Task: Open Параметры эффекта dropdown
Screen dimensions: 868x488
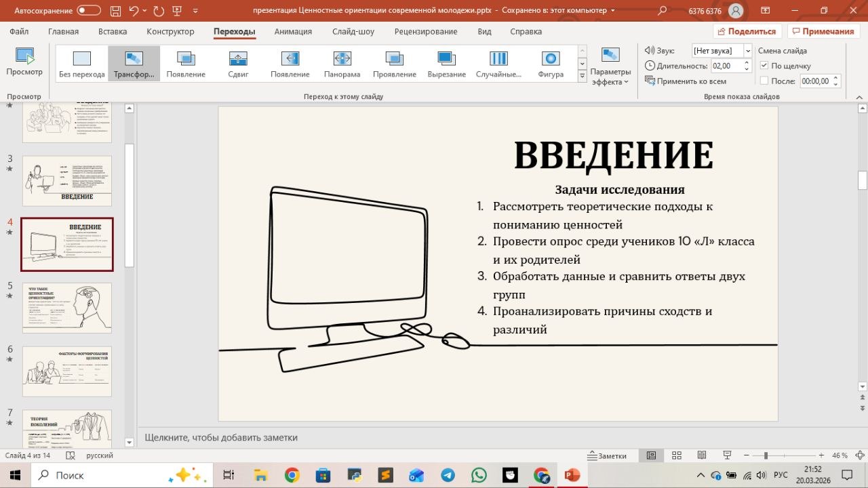Action: click(610, 66)
